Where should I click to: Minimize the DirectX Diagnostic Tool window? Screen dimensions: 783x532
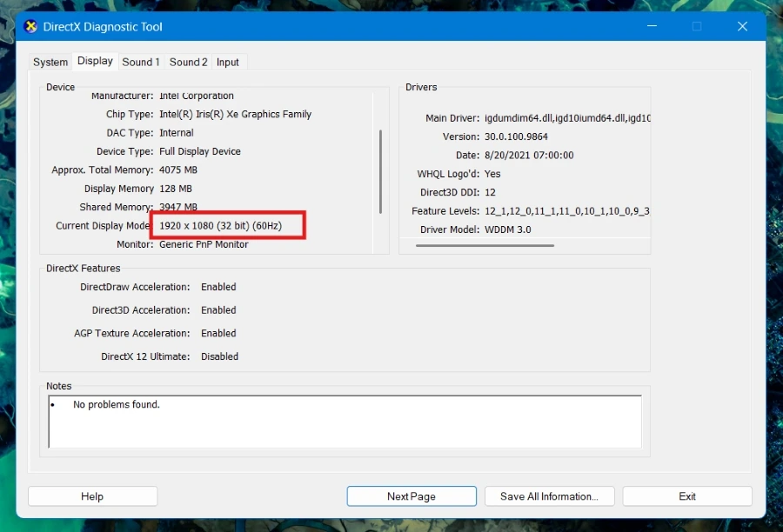tap(652, 26)
